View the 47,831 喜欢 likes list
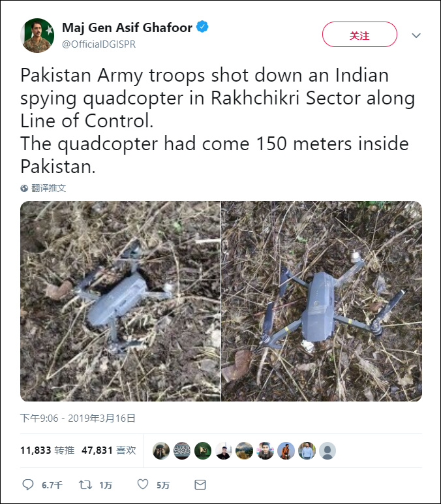Screen dimensions: 441x504 coord(108,450)
